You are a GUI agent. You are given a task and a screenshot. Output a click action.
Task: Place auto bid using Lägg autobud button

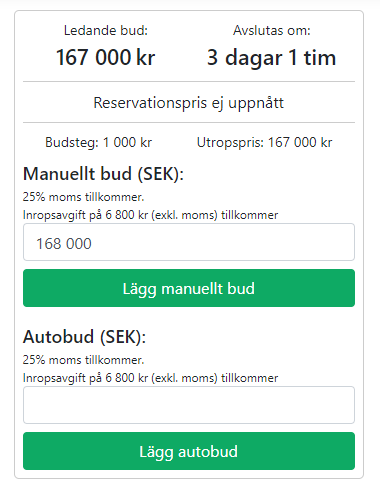tap(189, 451)
